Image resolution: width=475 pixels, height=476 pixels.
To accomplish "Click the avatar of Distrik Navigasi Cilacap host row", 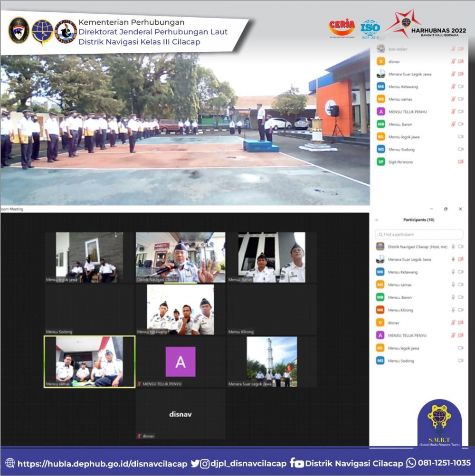I will pyautogui.click(x=380, y=247).
